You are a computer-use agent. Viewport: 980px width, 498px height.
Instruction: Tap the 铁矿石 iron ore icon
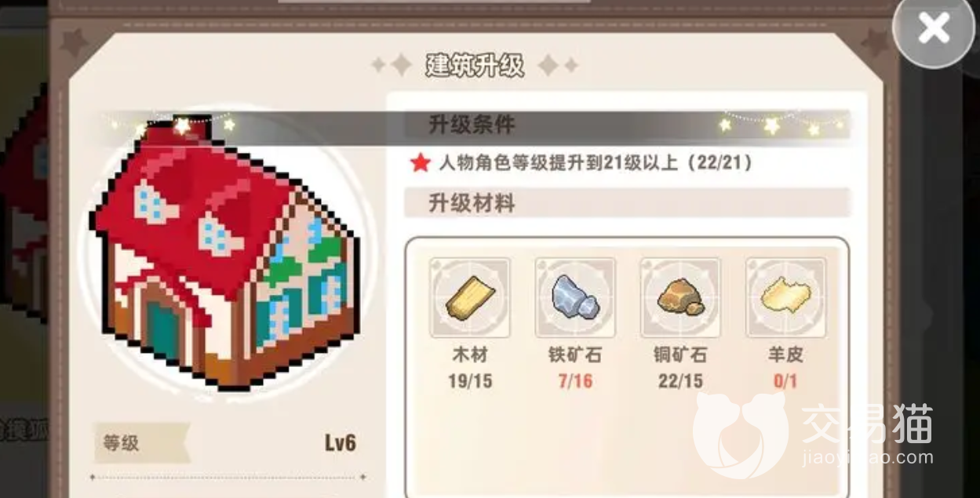pyautogui.click(x=575, y=298)
